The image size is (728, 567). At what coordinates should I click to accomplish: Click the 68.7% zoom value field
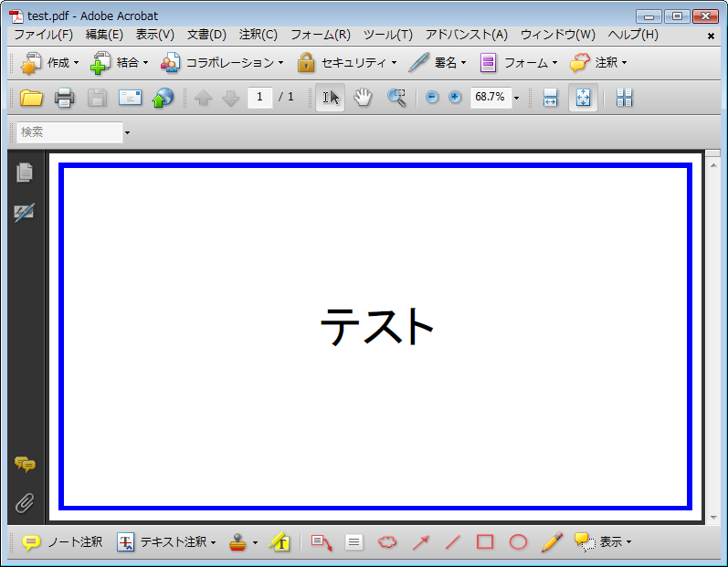(491, 98)
